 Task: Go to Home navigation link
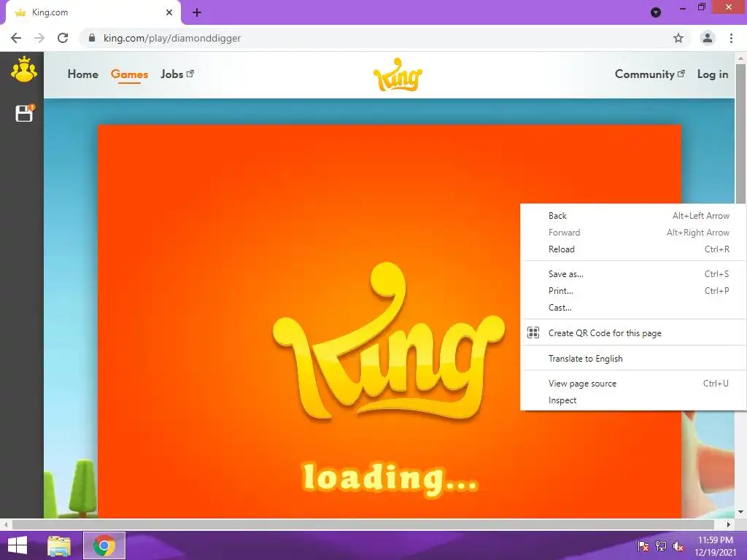coord(83,74)
